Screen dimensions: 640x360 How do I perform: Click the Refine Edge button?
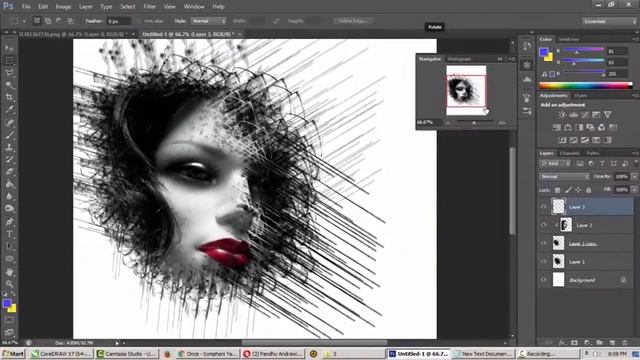pos(353,21)
